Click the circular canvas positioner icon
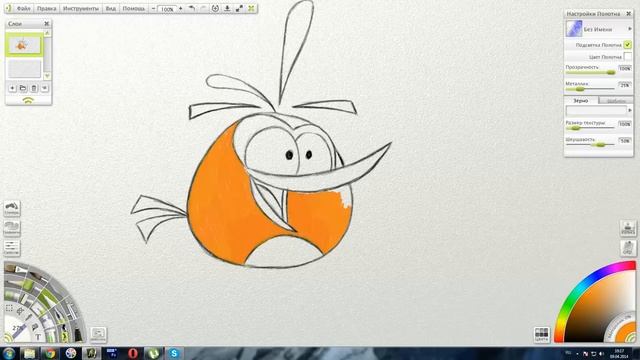The width and height of the screenshot is (640, 360). point(215,8)
